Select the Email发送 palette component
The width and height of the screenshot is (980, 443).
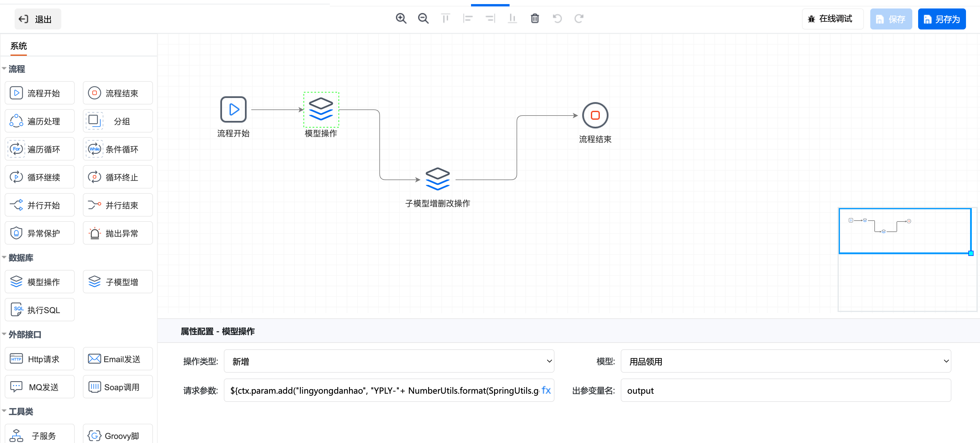tap(118, 359)
